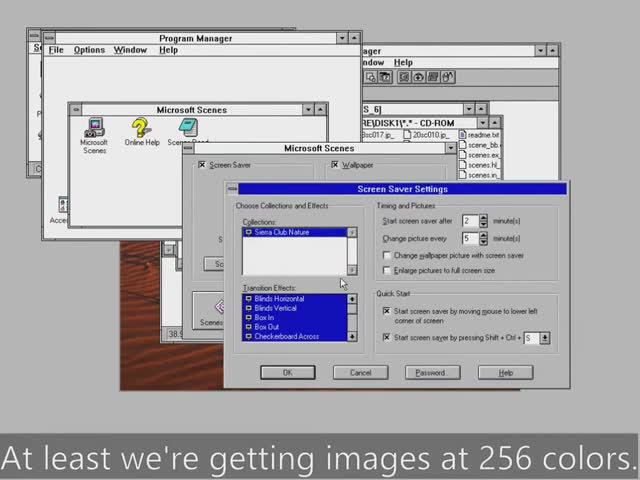Image resolution: width=640 pixels, height=480 pixels.
Task: Toggle start screen saver by pressing Shift+Ctrl
Action: (387, 338)
